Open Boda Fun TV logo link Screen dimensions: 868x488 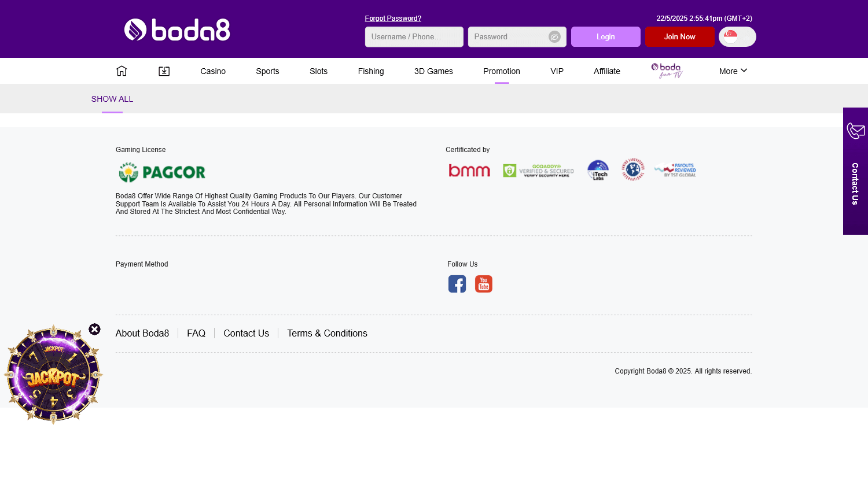(667, 71)
